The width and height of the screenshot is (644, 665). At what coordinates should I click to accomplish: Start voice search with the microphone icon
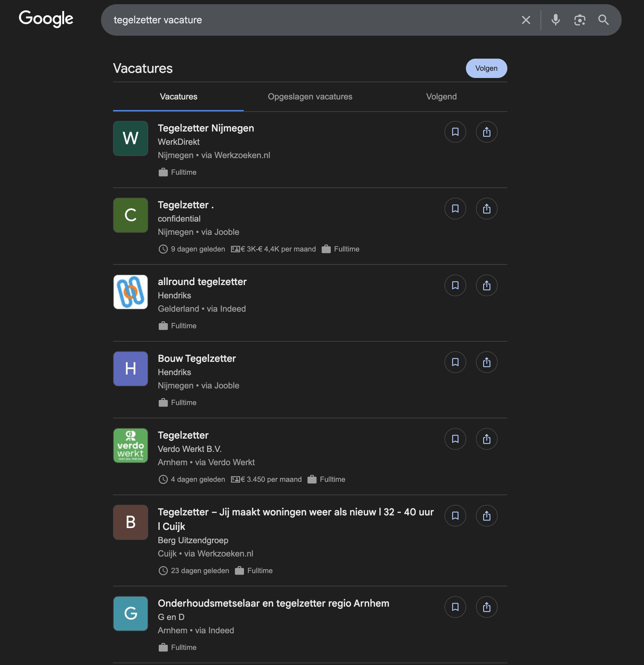555,20
